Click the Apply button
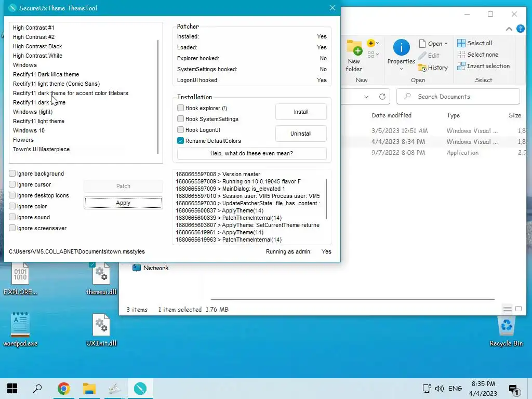Image resolution: width=532 pixels, height=399 pixels. [x=123, y=203]
